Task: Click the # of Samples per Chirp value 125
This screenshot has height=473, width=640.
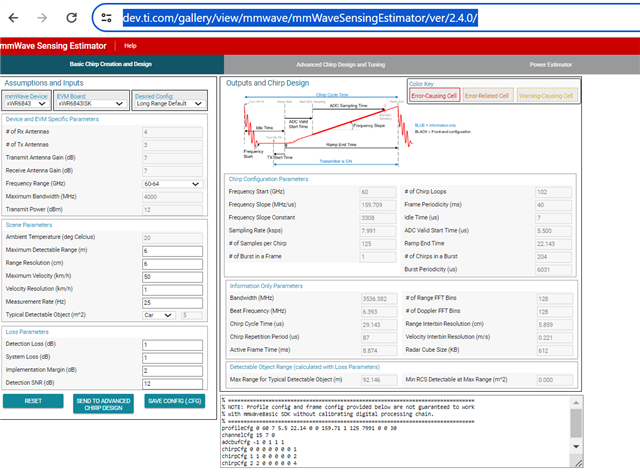Action: [x=378, y=244]
